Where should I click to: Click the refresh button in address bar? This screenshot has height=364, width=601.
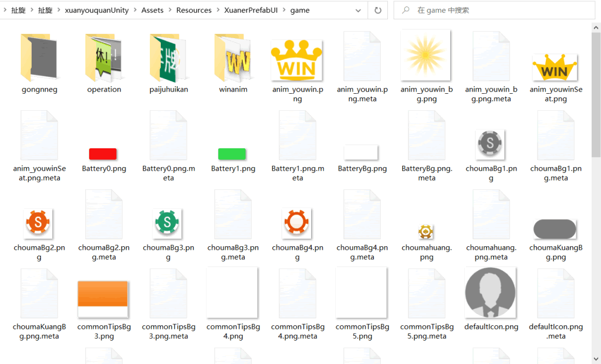click(x=378, y=11)
